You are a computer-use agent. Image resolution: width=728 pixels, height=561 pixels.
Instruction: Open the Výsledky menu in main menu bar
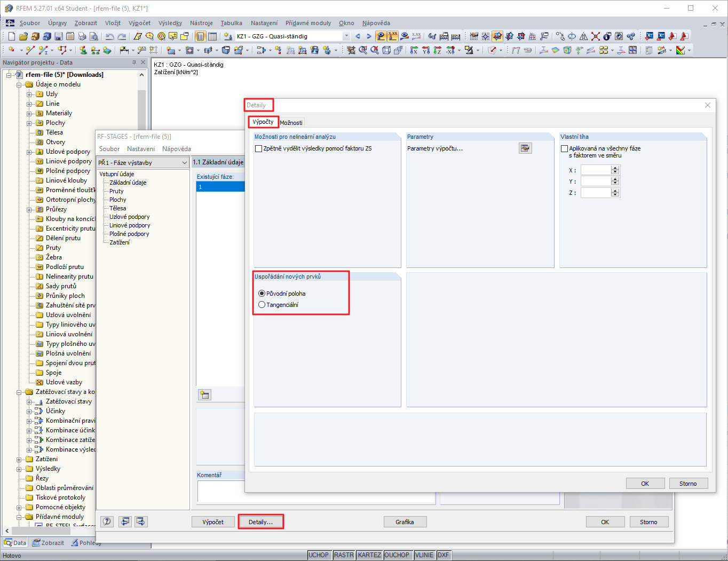point(170,23)
